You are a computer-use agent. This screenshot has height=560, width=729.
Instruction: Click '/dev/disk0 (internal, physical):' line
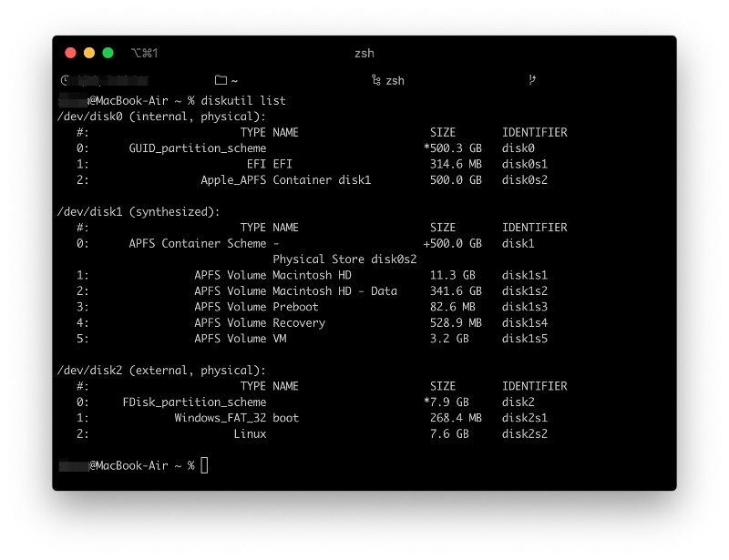tap(161, 117)
